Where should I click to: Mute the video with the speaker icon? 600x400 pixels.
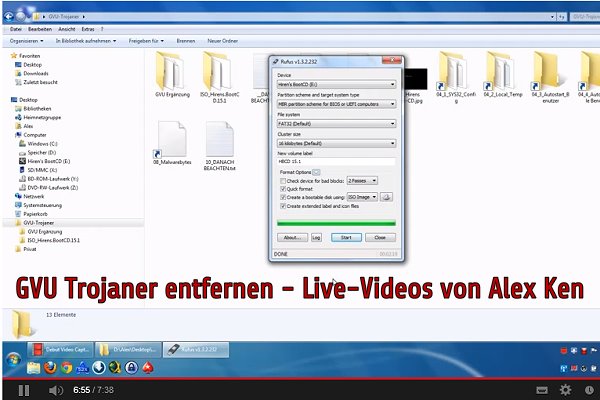click(56, 390)
